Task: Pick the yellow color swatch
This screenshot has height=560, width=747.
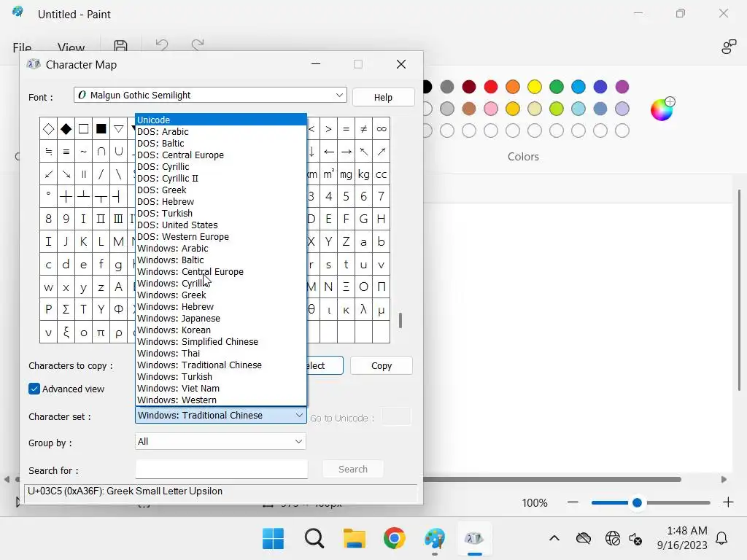Action: tap(535, 87)
